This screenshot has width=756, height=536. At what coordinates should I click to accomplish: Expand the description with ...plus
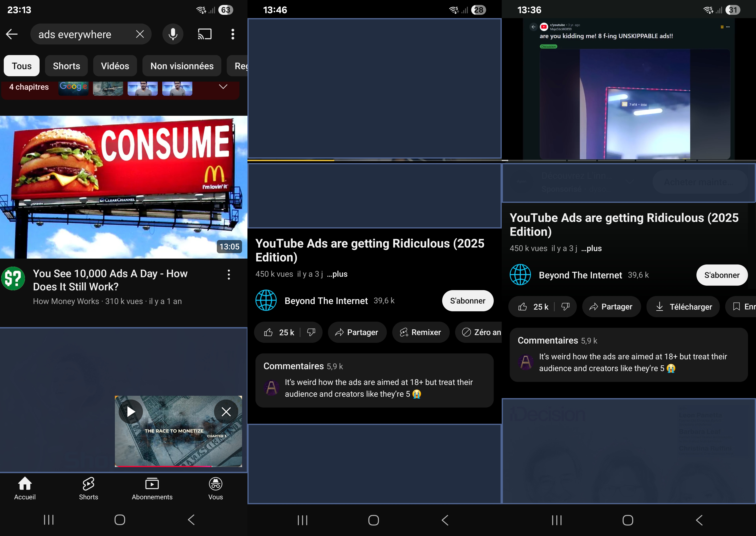point(337,274)
